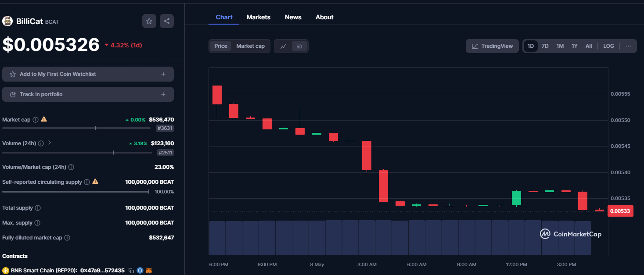The height and width of the screenshot is (275, 644).
Task: Click the 0.00555 price axis label
Action: 620,94
